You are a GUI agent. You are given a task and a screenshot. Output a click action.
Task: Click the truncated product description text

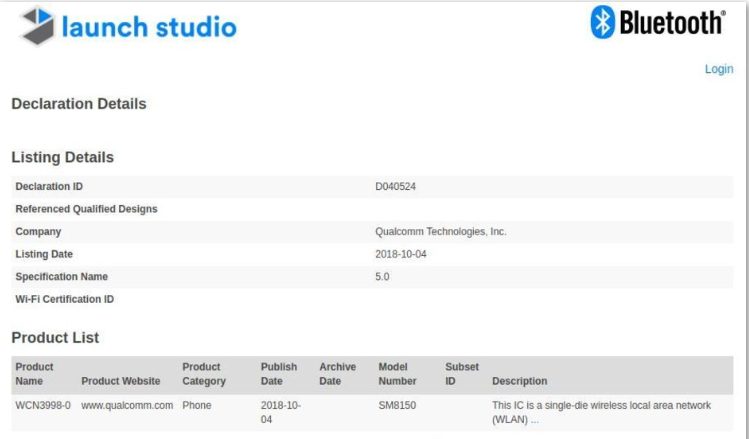coord(601,412)
